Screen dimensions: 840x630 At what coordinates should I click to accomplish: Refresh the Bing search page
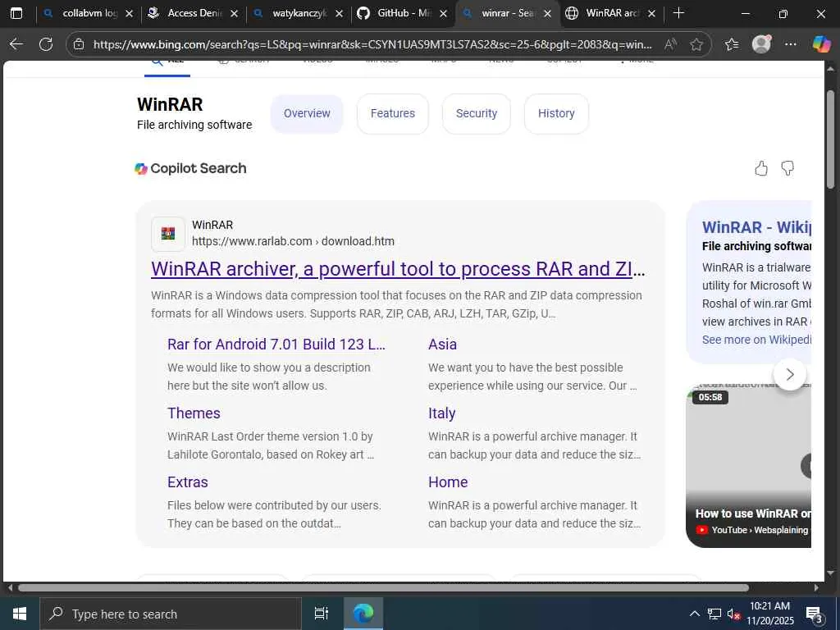click(46, 44)
